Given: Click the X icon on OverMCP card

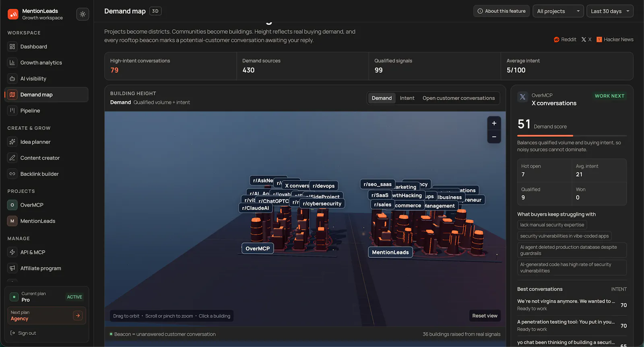Looking at the screenshot, I should (x=522, y=97).
